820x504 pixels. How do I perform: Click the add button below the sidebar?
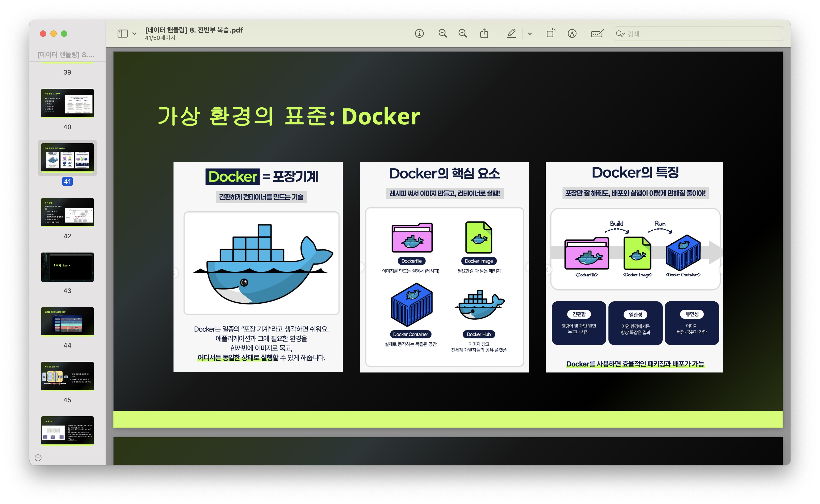pyautogui.click(x=38, y=458)
